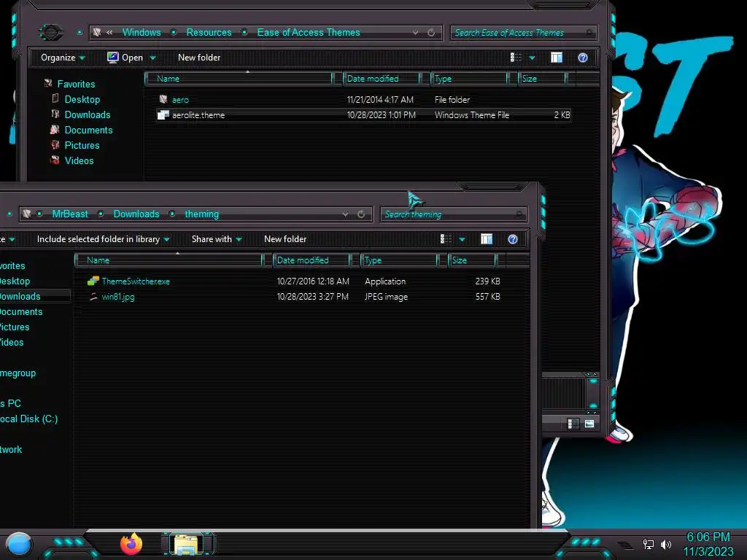Open view options arrow in theming window
Viewport: 747px width, 560px height.
point(462,239)
